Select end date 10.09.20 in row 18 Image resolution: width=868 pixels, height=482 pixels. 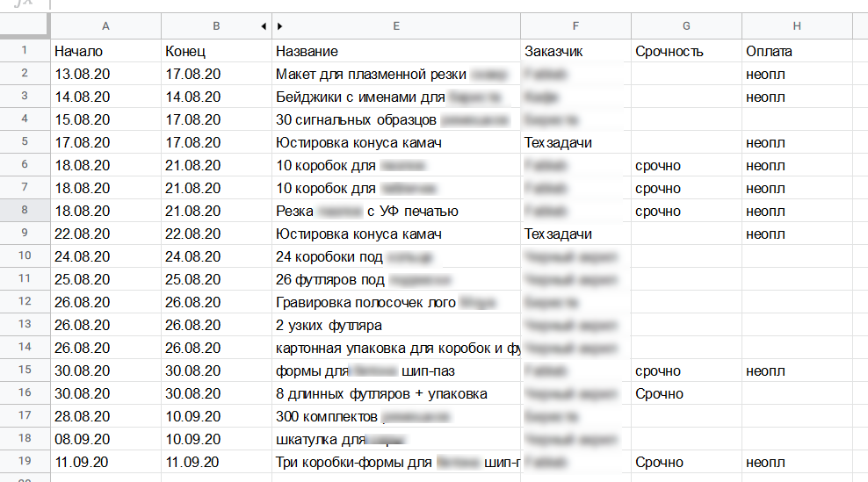[x=216, y=439]
